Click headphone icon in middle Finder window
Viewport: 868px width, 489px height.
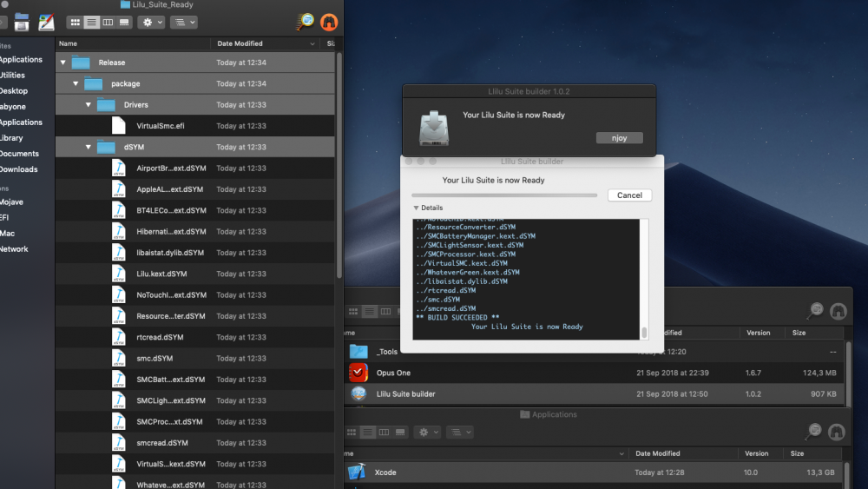point(838,311)
